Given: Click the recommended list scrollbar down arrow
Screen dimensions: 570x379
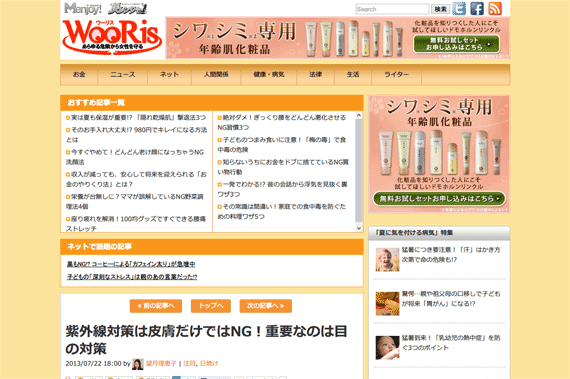Looking at the screenshot, I should (x=359, y=228).
